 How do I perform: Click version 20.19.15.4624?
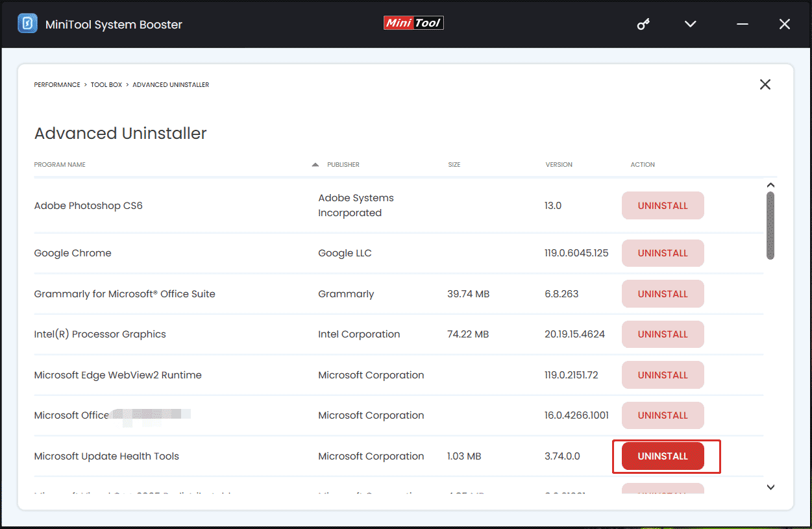pos(574,334)
